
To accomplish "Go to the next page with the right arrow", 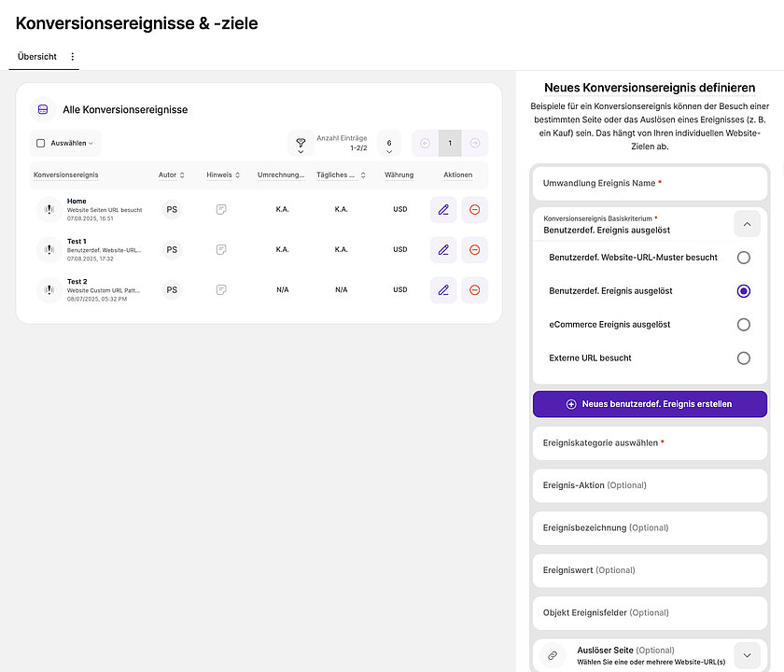I will click(474, 143).
